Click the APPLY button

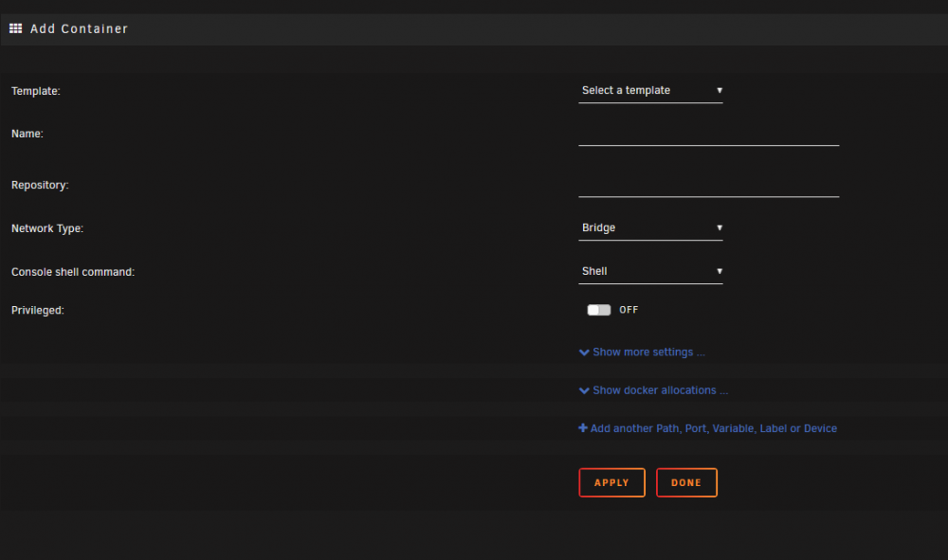[611, 482]
